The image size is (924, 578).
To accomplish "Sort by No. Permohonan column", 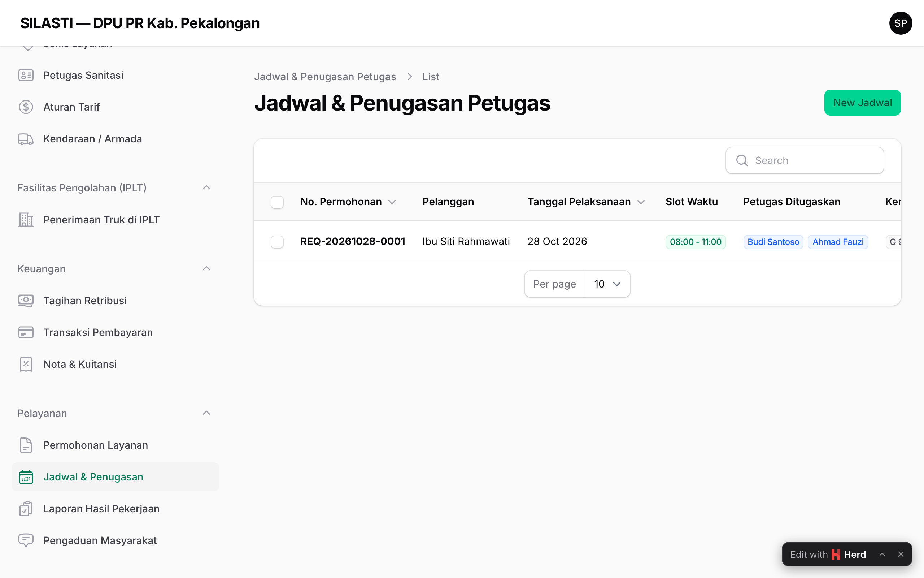I will (x=348, y=202).
